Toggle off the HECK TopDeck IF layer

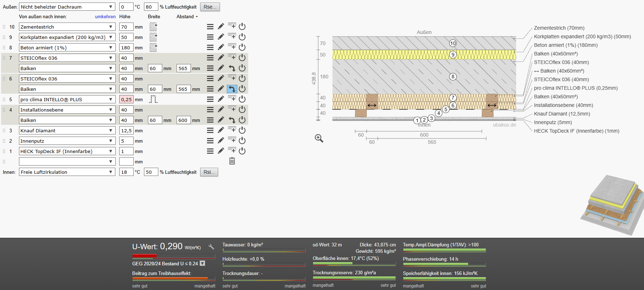242,151
